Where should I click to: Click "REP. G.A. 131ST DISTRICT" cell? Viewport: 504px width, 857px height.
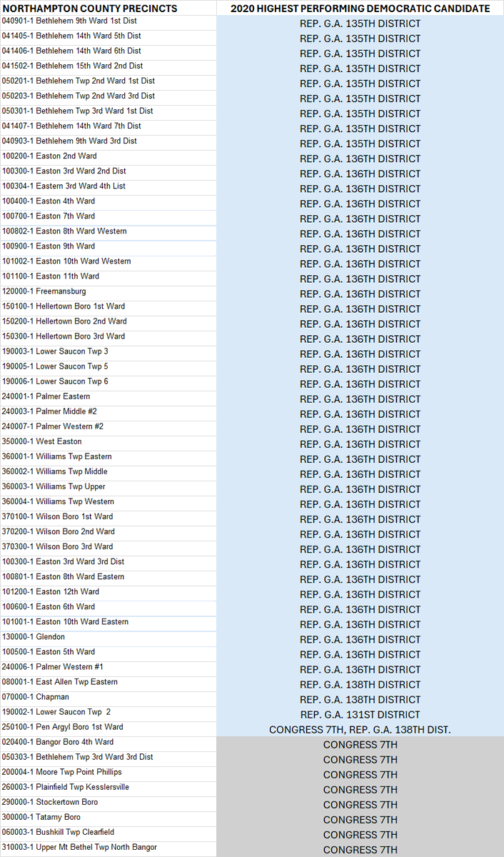click(361, 714)
